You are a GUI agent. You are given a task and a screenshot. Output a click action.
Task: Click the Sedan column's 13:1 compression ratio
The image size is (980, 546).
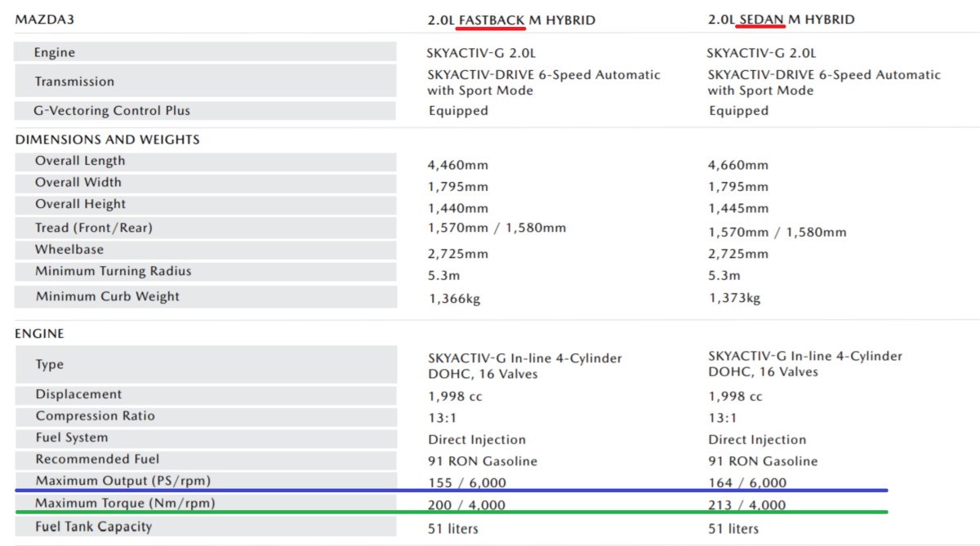point(722,418)
